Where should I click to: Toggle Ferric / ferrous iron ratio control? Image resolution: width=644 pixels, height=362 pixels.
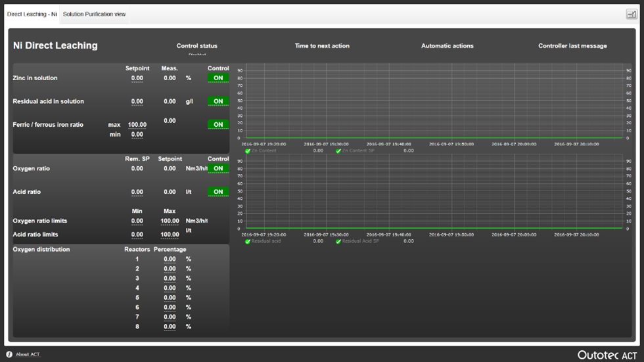coord(218,125)
